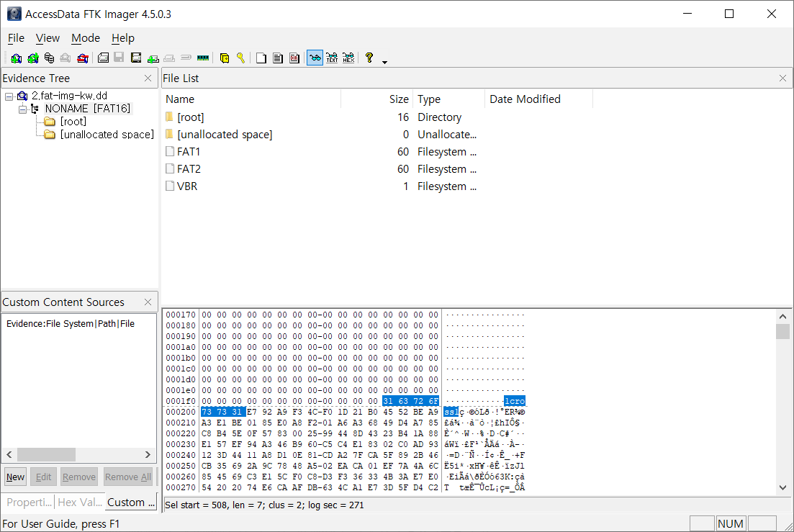Open the help question mark icon
The image size is (794, 532).
tap(369, 58)
